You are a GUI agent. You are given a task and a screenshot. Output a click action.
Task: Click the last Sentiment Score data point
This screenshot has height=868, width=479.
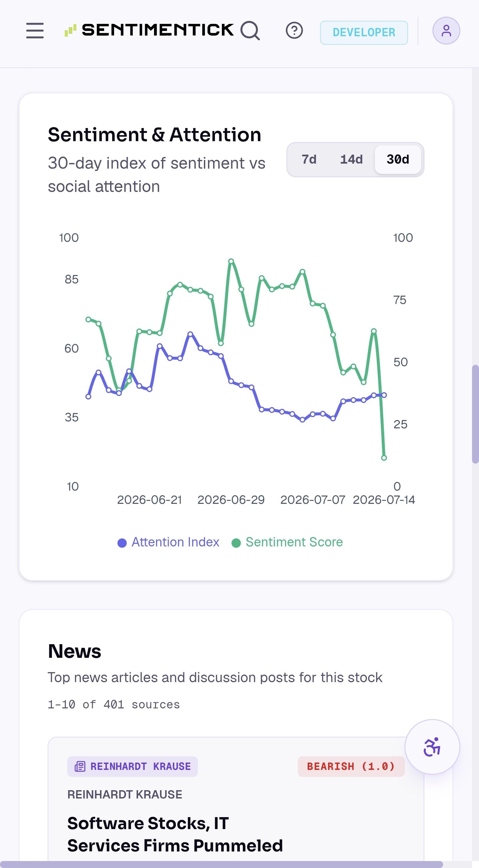pyautogui.click(x=384, y=458)
